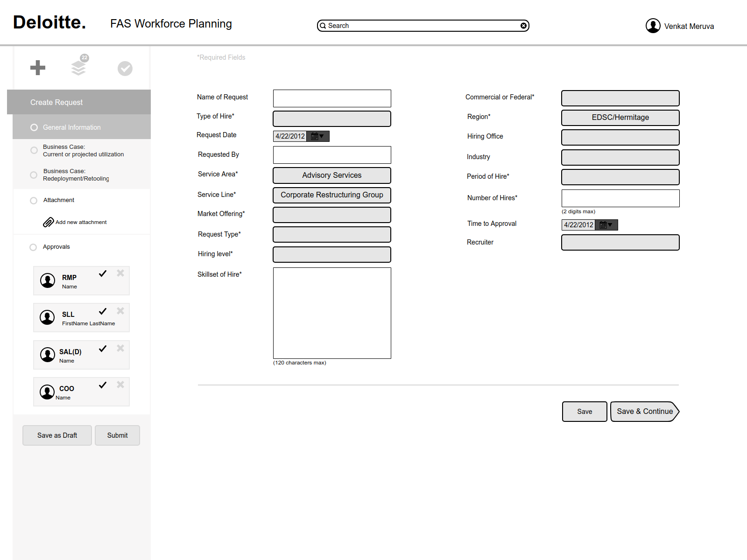The height and width of the screenshot is (560, 747).
Task: Click the Requested By text field
Action: pos(332,155)
